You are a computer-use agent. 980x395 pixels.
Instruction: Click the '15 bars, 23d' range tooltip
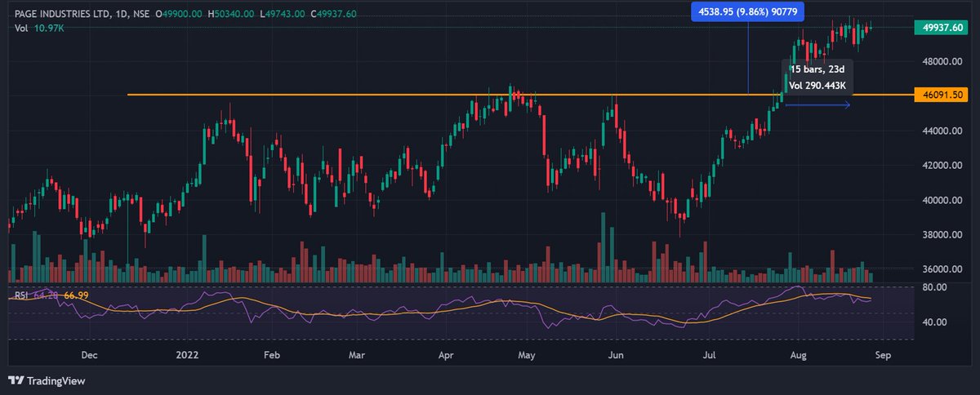817,70
